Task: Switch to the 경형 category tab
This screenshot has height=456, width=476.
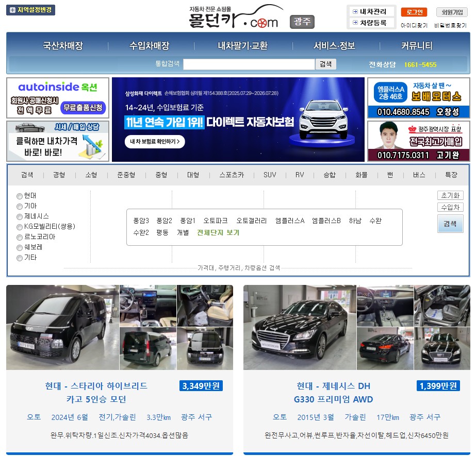Action: coord(59,175)
